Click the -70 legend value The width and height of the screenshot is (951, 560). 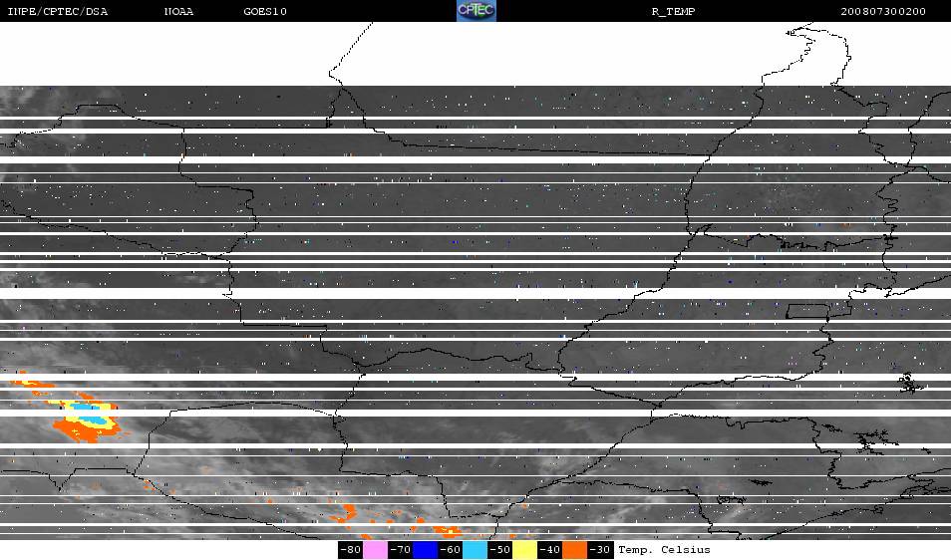tap(401, 550)
